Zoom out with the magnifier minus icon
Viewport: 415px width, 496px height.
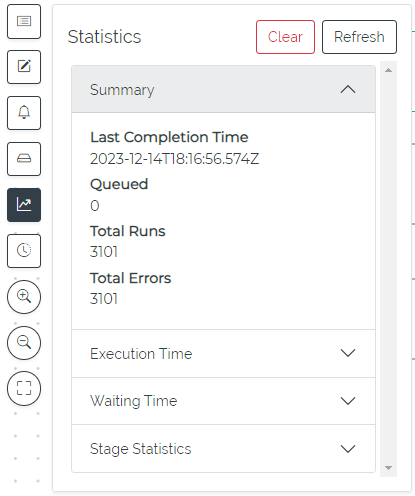[24, 343]
